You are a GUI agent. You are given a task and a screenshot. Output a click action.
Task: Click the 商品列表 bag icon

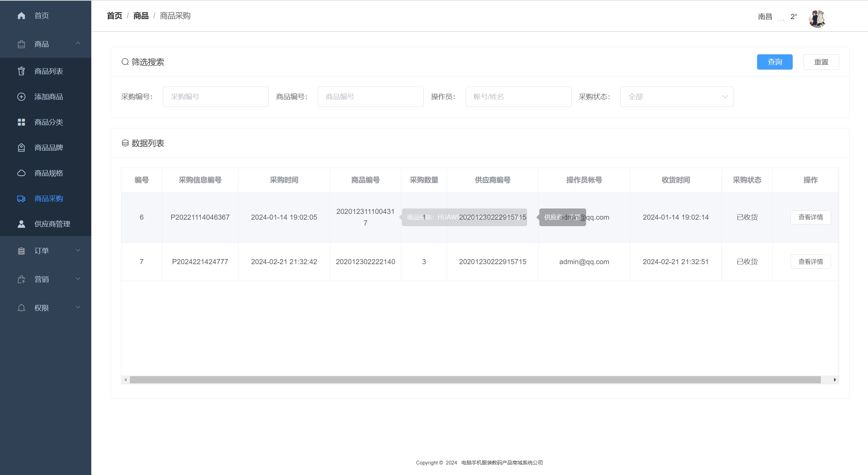[x=21, y=71]
